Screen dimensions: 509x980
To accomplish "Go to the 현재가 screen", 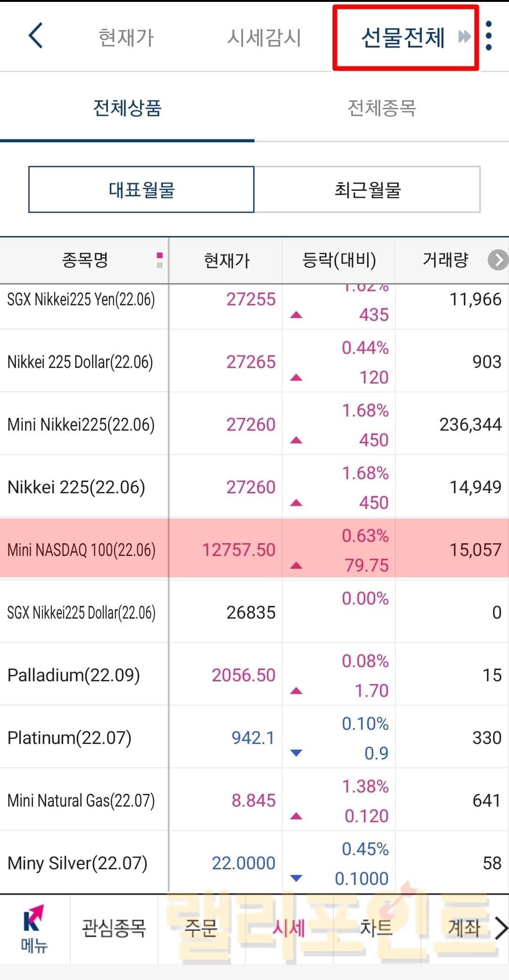I will [126, 38].
